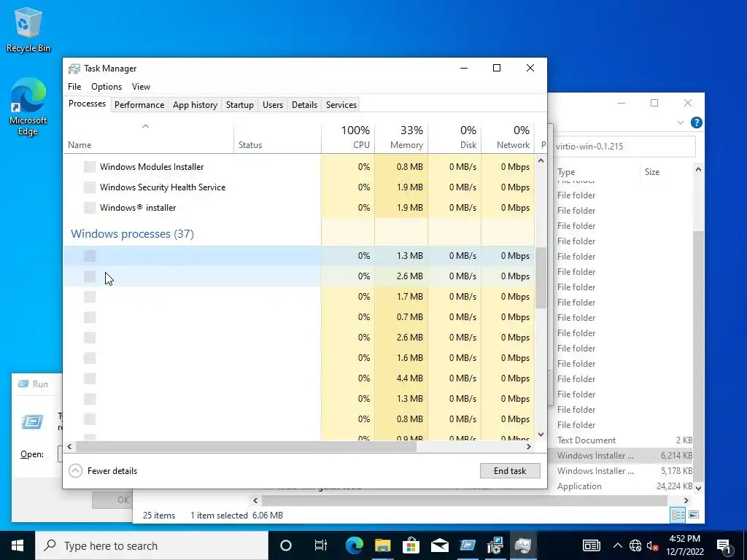
Task: Switch to the Users tab
Action: click(273, 105)
